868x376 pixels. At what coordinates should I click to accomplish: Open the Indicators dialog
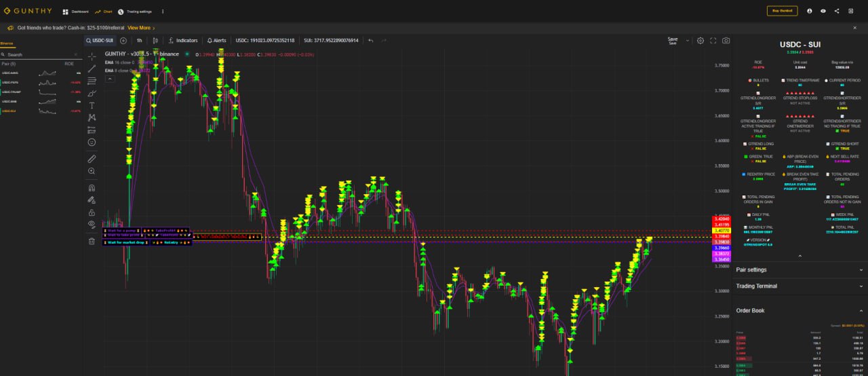183,40
